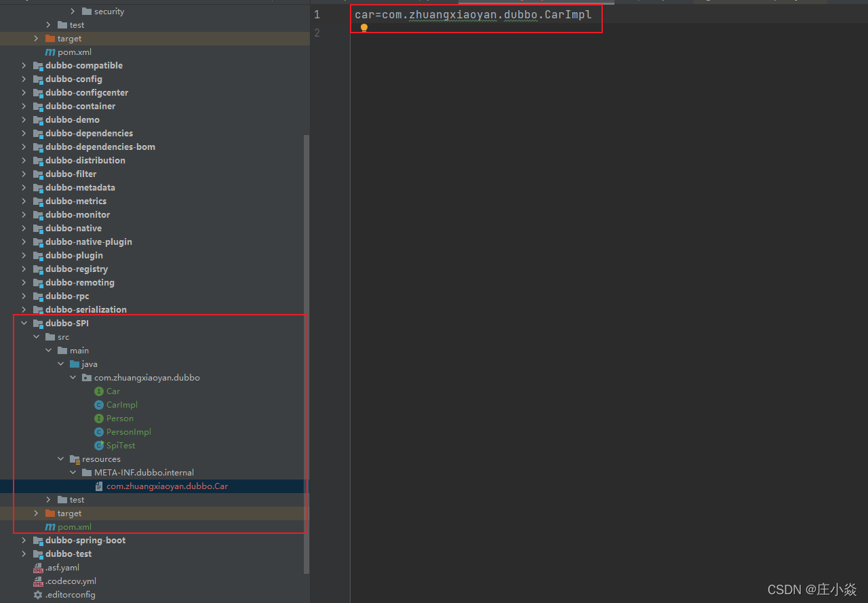Select the dubbo-configcenter module
The height and width of the screenshot is (603, 868).
(87, 93)
